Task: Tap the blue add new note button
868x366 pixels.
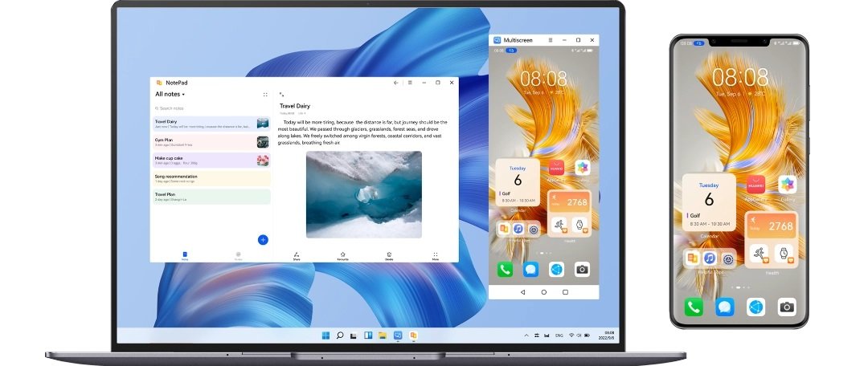Action: click(x=263, y=239)
